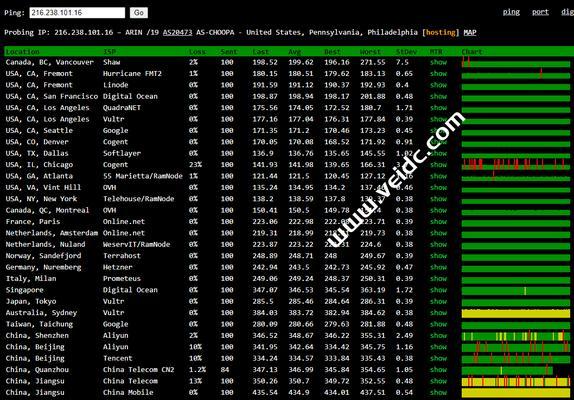Show MTR for France Paris Online.net row

click(438, 221)
